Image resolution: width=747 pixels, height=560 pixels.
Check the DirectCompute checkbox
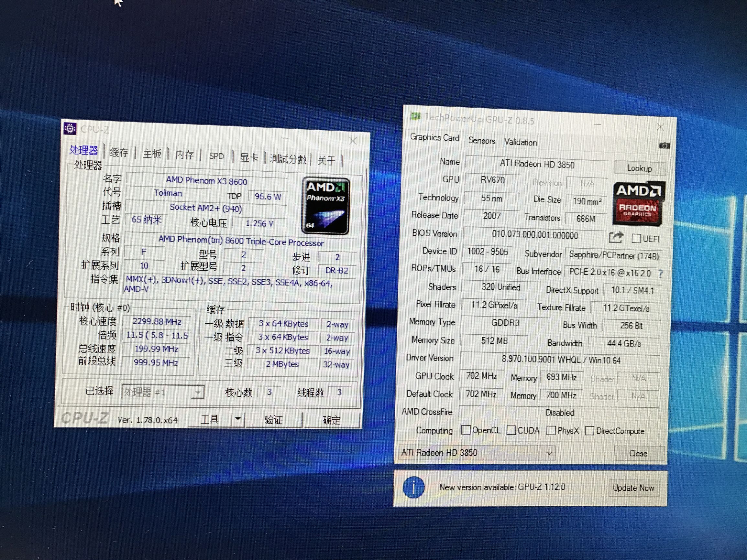(x=590, y=431)
